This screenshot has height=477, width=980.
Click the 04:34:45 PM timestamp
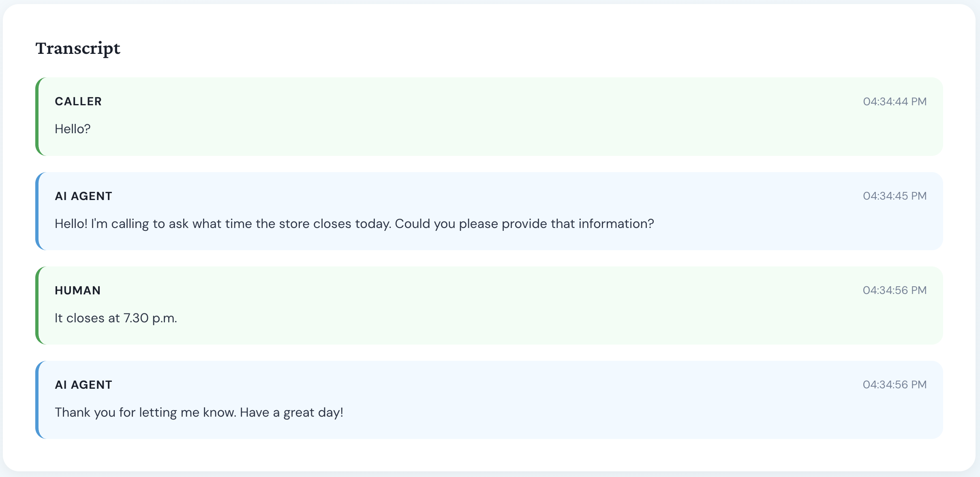(894, 196)
